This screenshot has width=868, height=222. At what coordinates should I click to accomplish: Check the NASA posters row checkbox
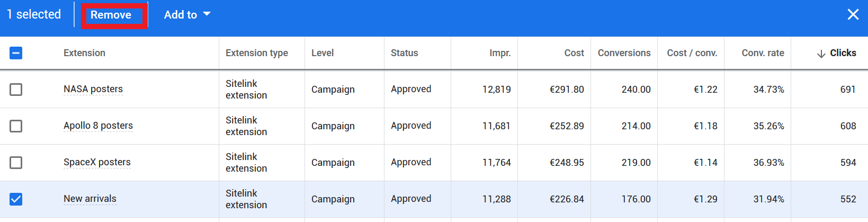point(16,90)
